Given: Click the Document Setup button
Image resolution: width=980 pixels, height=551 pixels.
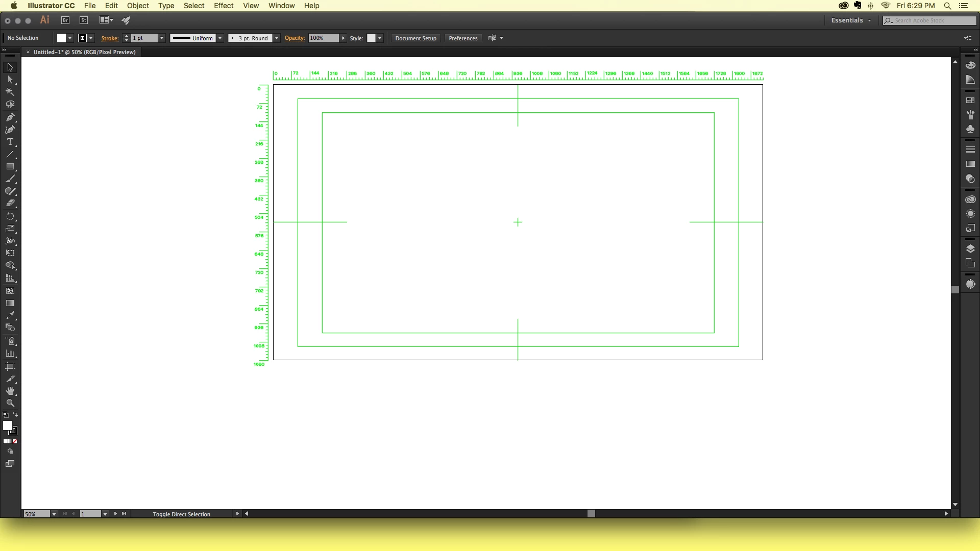Looking at the screenshot, I should tap(415, 38).
